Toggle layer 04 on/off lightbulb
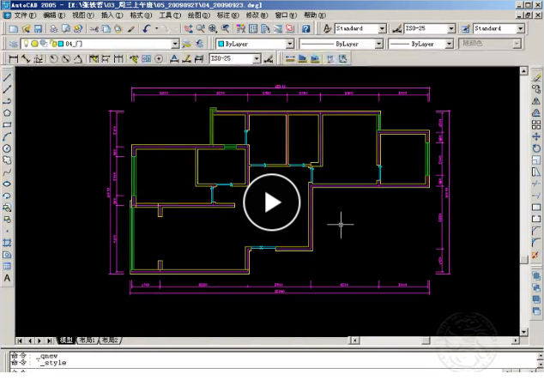The width and height of the screenshot is (544, 392). pos(26,44)
